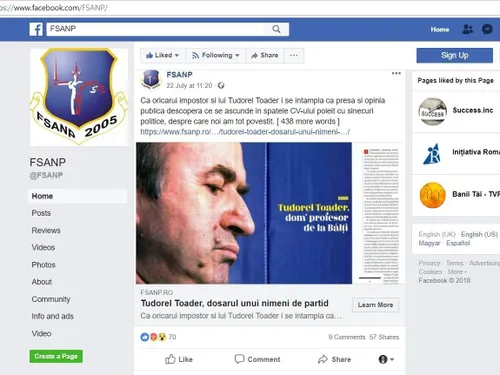Open the Messenger icon in header
The width and height of the screenshot is (500, 375).
tap(487, 29)
